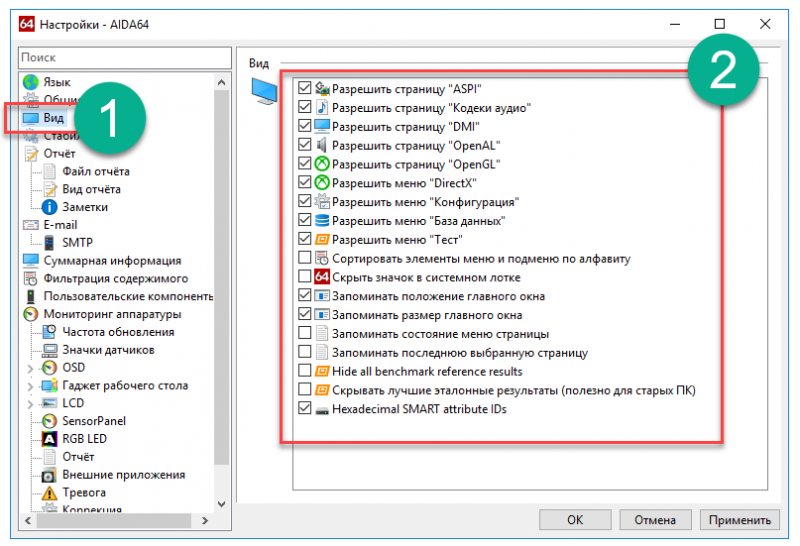Screen dimensions: 800x546
Task: Click the horizontal scroll right arrow
Action: [205, 520]
